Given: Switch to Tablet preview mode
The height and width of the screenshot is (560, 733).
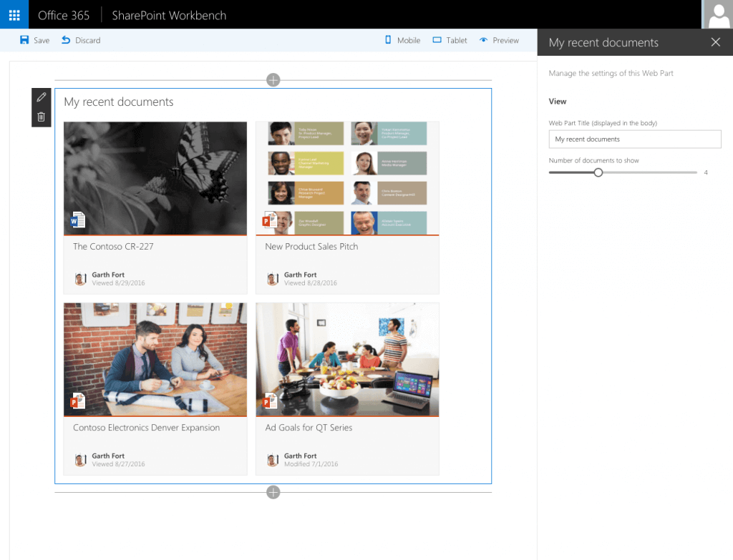Looking at the screenshot, I should (449, 40).
